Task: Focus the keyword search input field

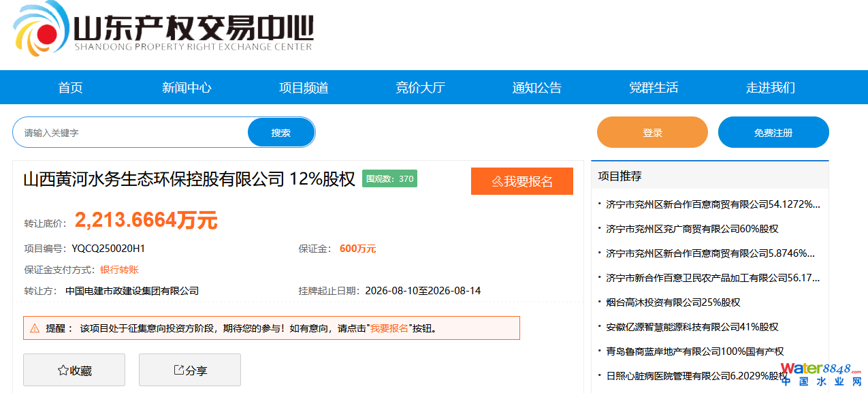Action: coord(131,132)
